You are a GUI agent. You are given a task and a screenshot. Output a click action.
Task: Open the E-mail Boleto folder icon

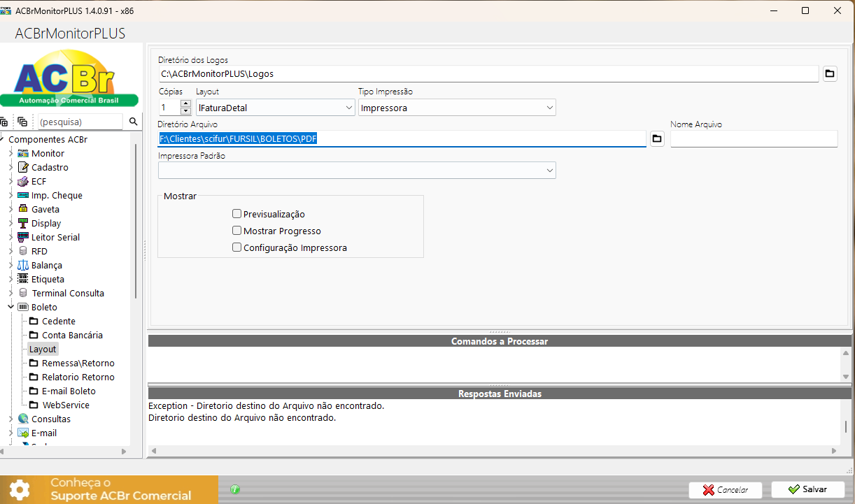[x=34, y=391]
